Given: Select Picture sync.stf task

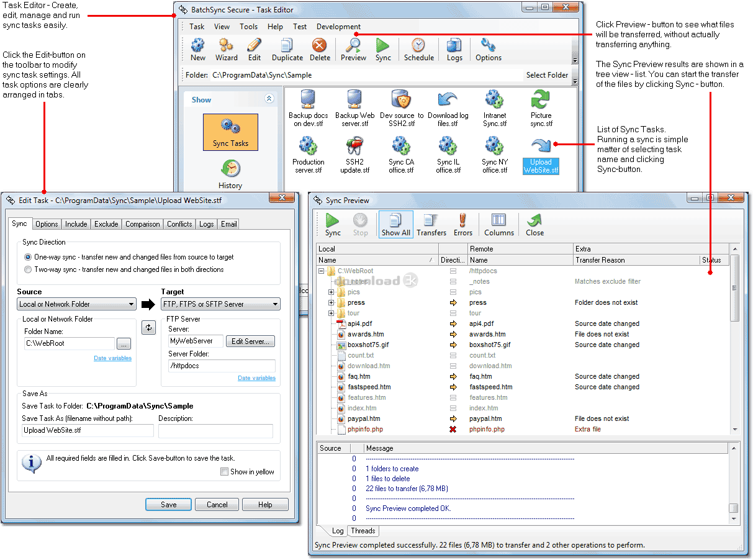Looking at the screenshot, I should 541,108.
